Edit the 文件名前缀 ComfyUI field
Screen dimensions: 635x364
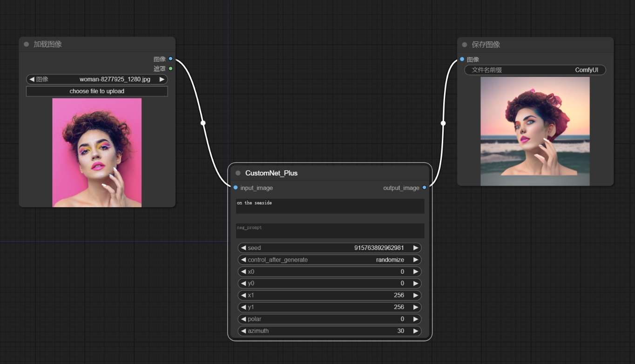point(535,70)
